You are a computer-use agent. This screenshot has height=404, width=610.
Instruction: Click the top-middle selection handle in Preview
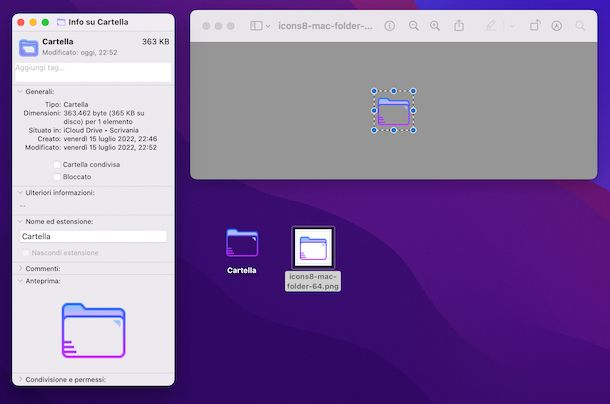coord(394,91)
